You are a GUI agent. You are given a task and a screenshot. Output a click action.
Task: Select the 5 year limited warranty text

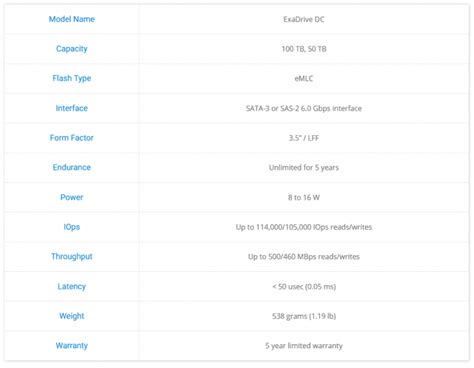coord(304,346)
